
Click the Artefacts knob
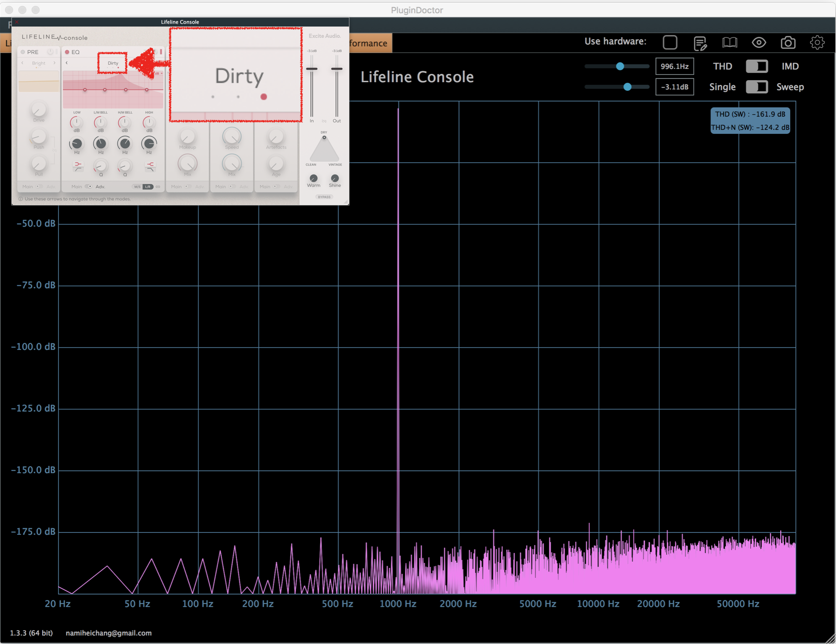pyautogui.click(x=275, y=137)
